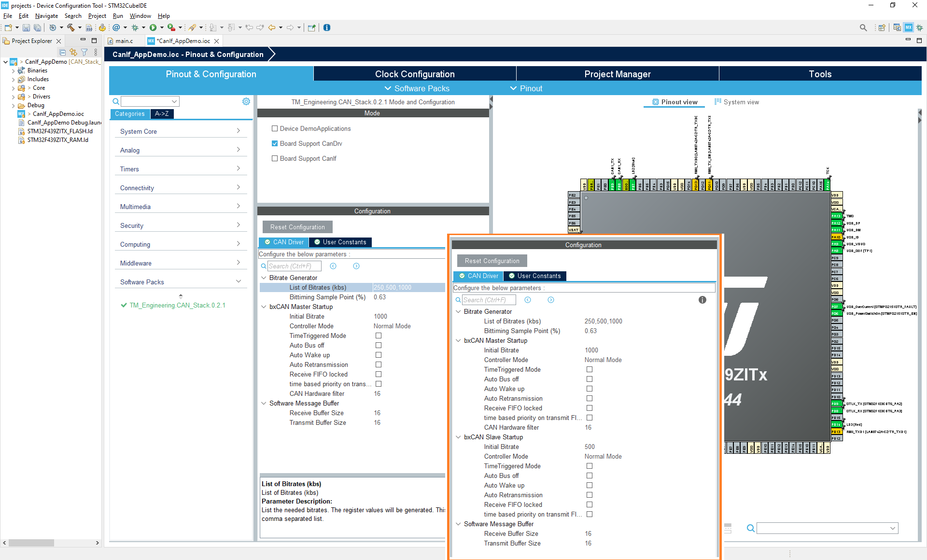Open the Project Manager tab

[618, 74]
